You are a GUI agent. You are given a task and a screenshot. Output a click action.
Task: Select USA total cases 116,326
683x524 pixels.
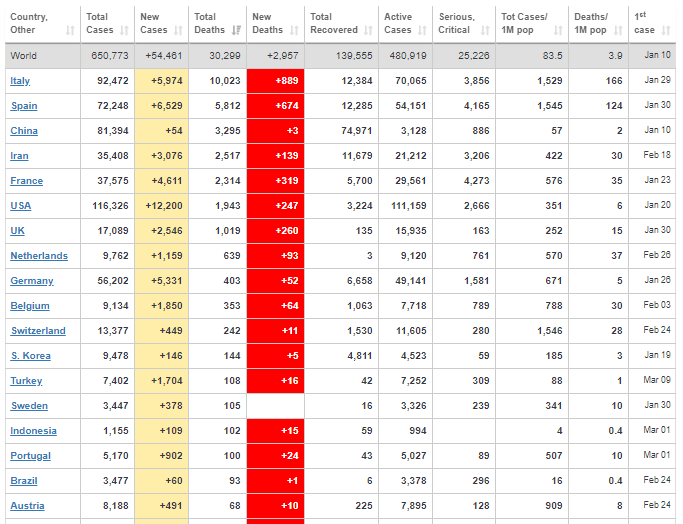tap(110, 206)
